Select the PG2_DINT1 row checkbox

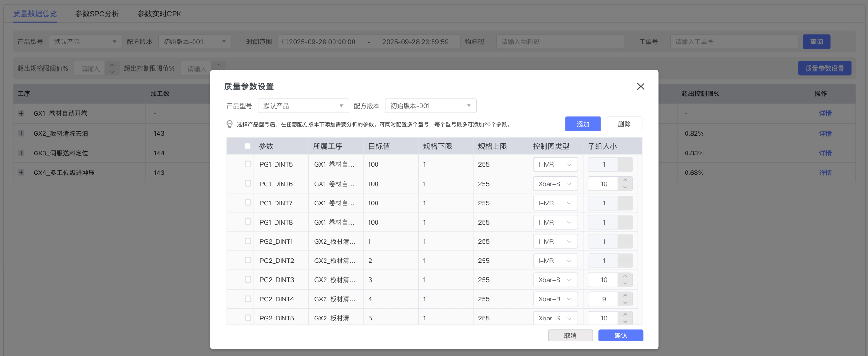tap(248, 241)
